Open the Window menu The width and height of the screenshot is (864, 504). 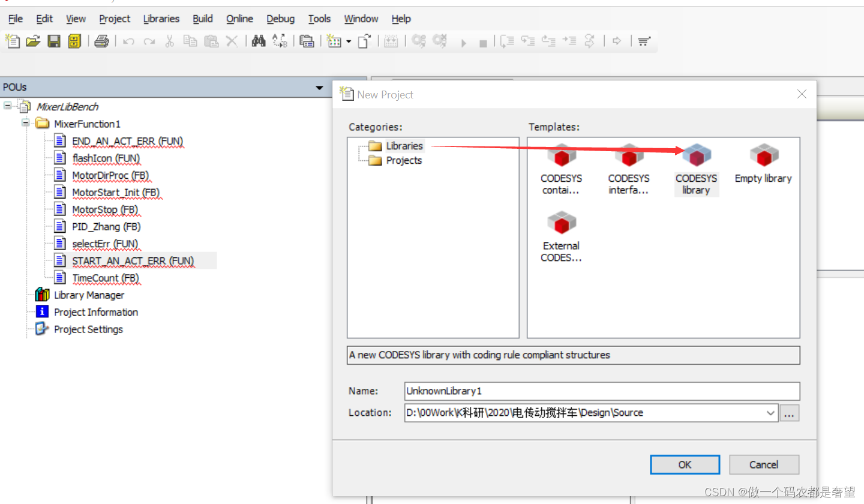click(x=361, y=19)
